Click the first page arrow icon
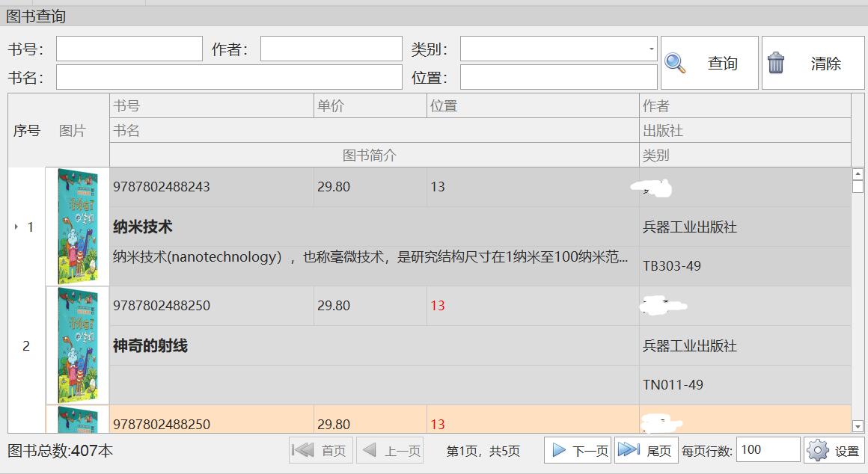This screenshot has width=868, height=474. pos(303,450)
